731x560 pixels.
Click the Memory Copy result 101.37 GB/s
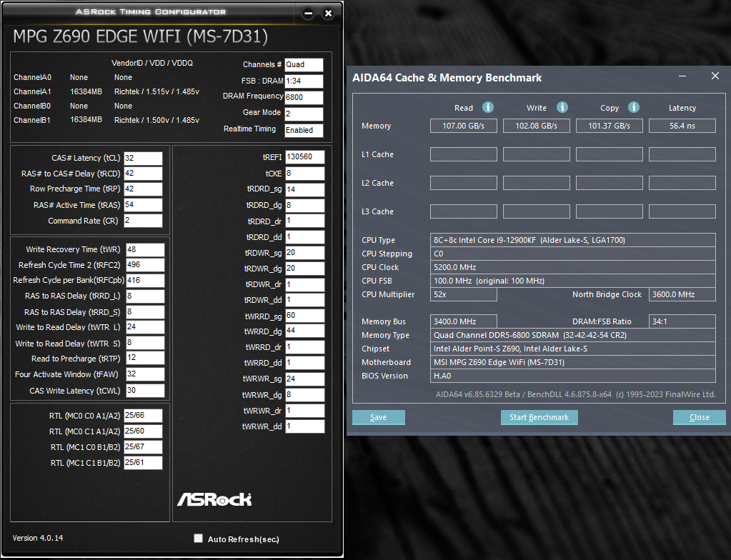[x=610, y=126]
